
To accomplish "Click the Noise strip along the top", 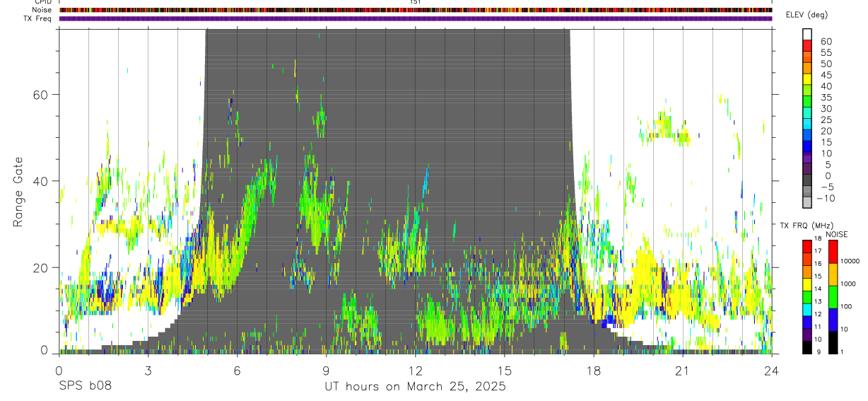I will [x=416, y=10].
